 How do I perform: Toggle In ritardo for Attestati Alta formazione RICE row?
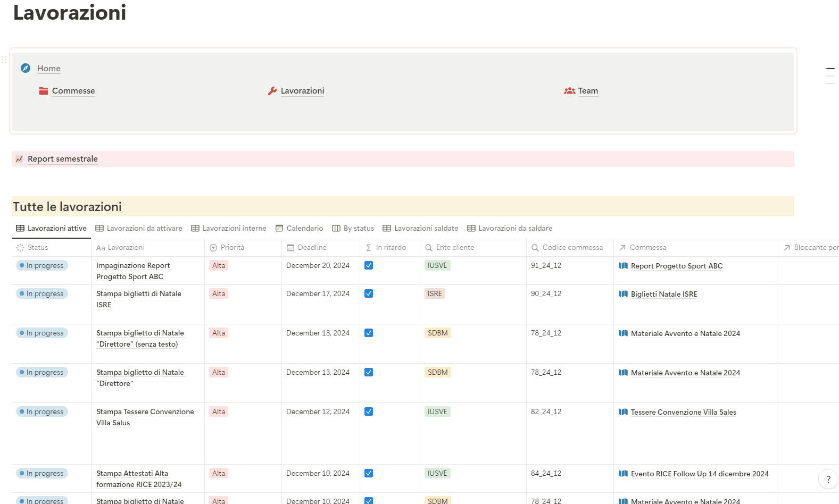(369, 473)
